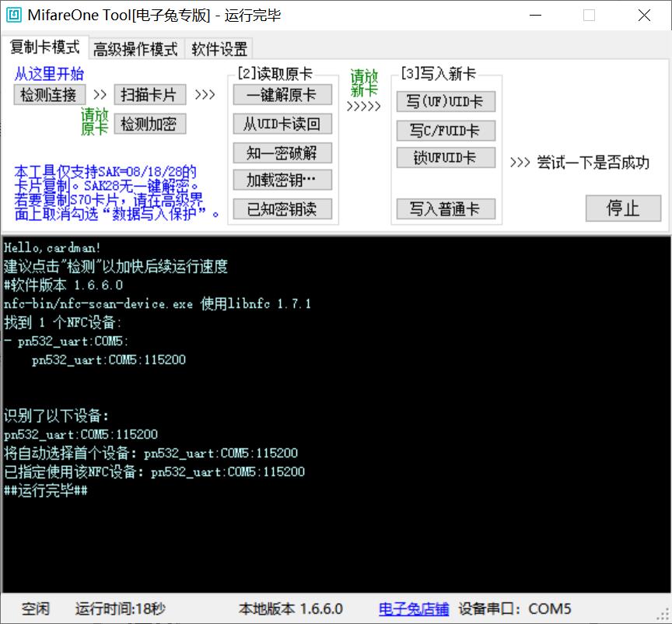The height and width of the screenshot is (624, 672).
Task: Click the 从UID卡读回 button
Action: [x=282, y=124]
